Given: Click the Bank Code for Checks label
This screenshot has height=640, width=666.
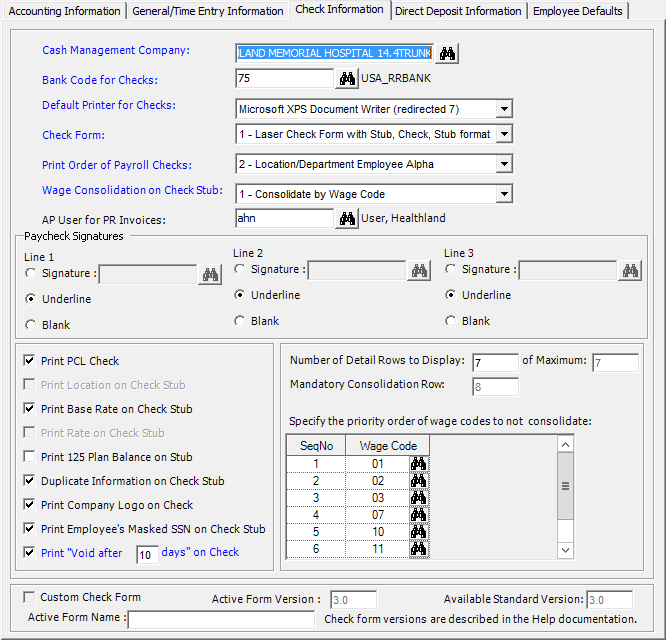Looking at the screenshot, I should point(100,80).
